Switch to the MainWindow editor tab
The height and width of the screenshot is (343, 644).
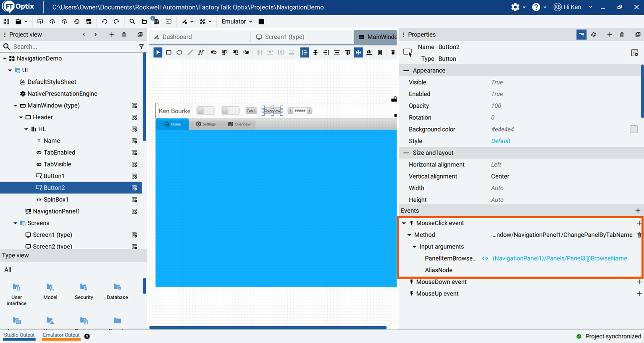376,37
